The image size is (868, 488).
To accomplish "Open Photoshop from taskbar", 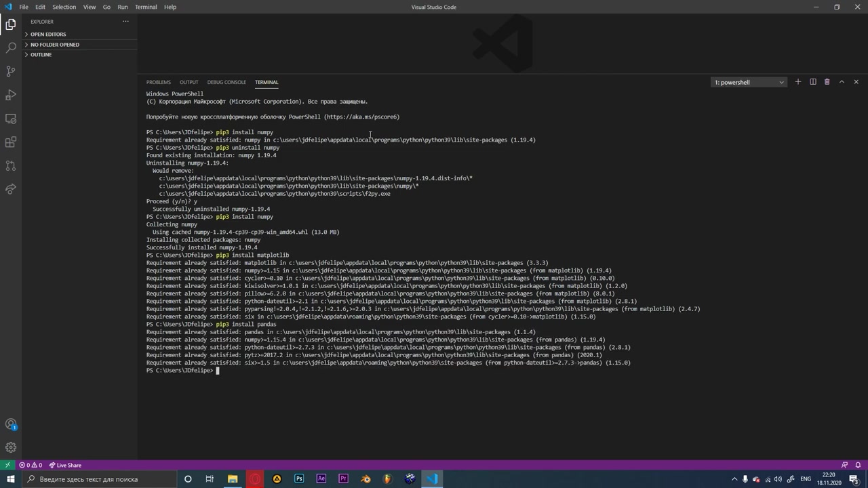I will [x=299, y=479].
